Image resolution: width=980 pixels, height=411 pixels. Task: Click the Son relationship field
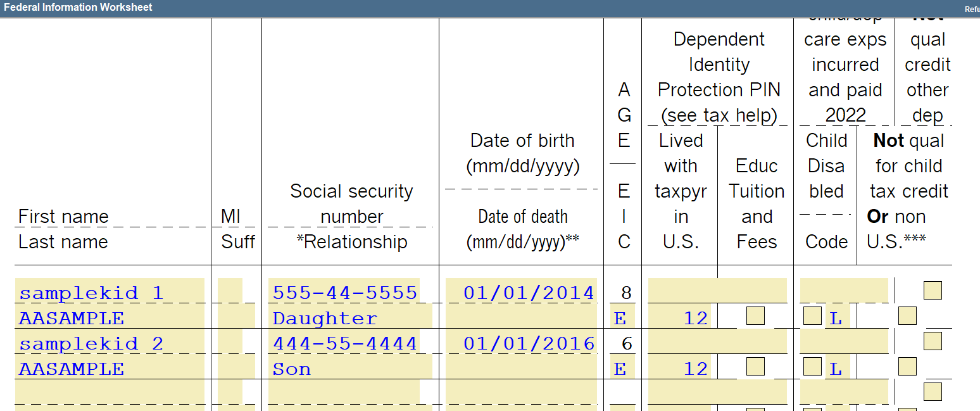pos(291,368)
